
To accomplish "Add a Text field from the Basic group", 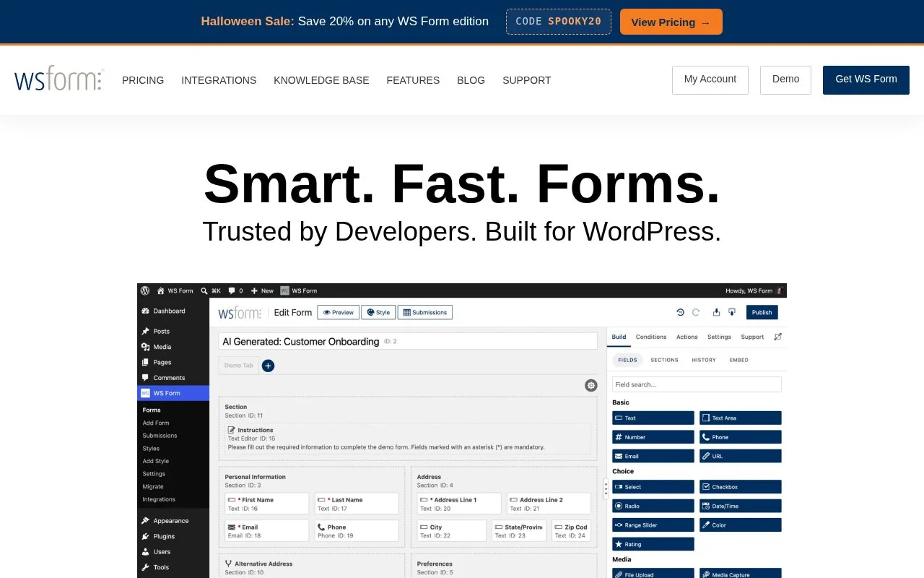I will (653, 418).
